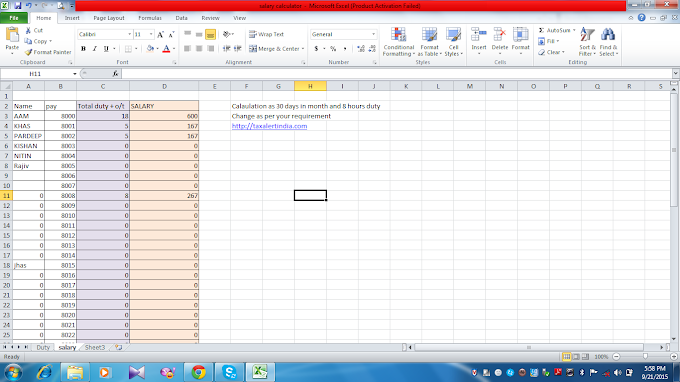Apply font color red A
The height and width of the screenshot is (382, 680).
[166, 49]
